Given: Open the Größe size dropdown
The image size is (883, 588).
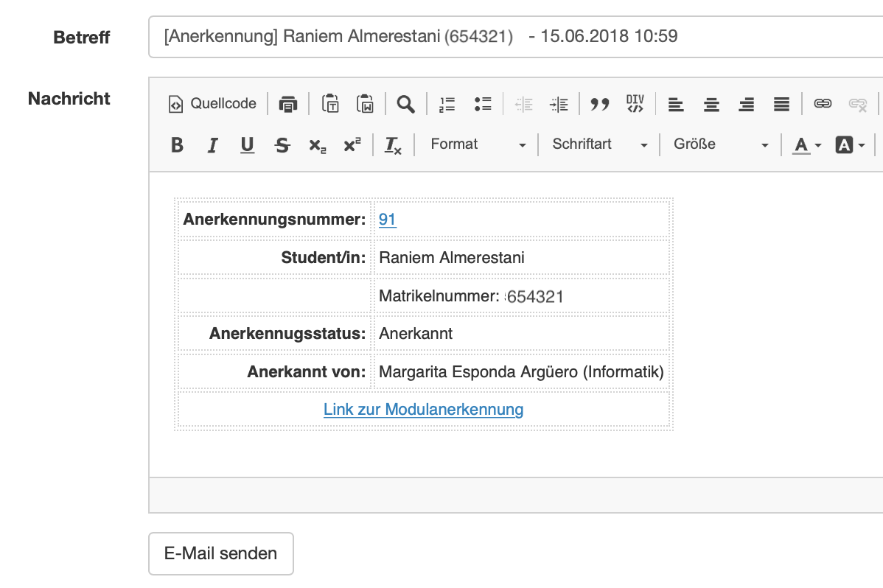Looking at the screenshot, I should pos(720,144).
